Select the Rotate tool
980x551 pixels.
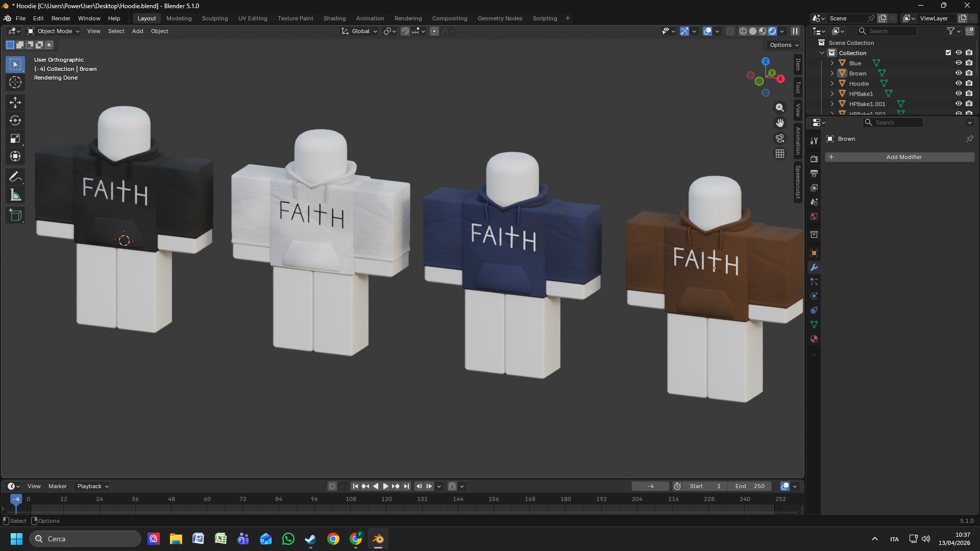(x=15, y=121)
